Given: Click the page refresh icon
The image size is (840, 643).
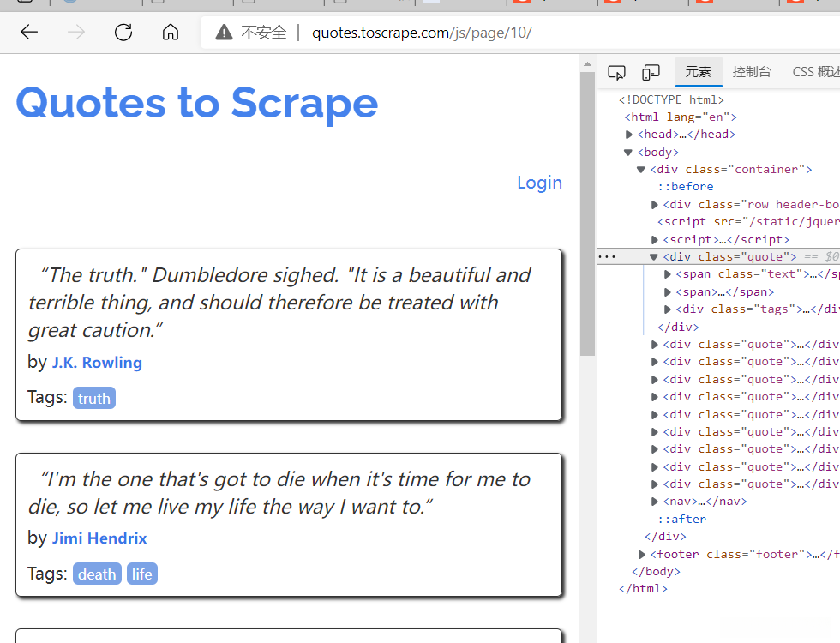Looking at the screenshot, I should pyautogui.click(x=123, y=33).
